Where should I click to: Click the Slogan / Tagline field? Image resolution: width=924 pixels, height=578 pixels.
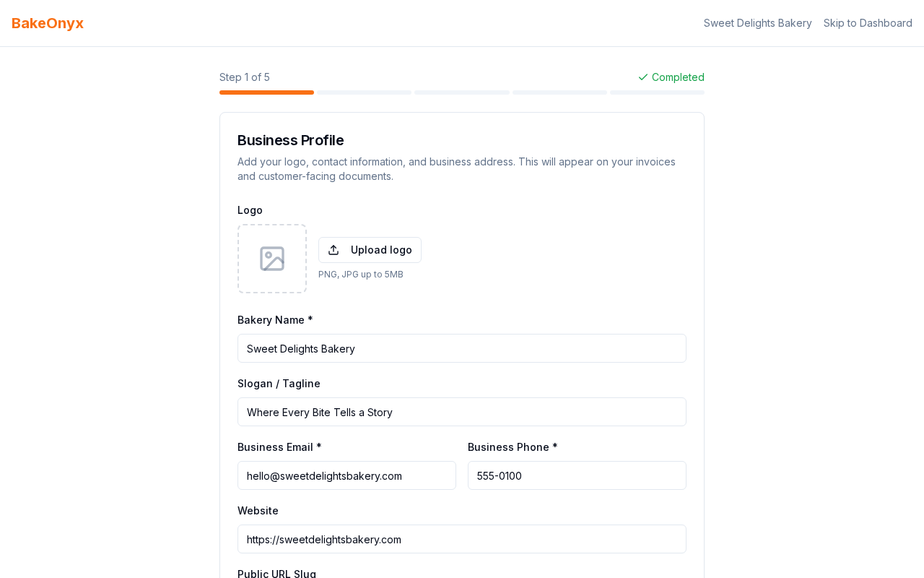click(x=461, y=412)
